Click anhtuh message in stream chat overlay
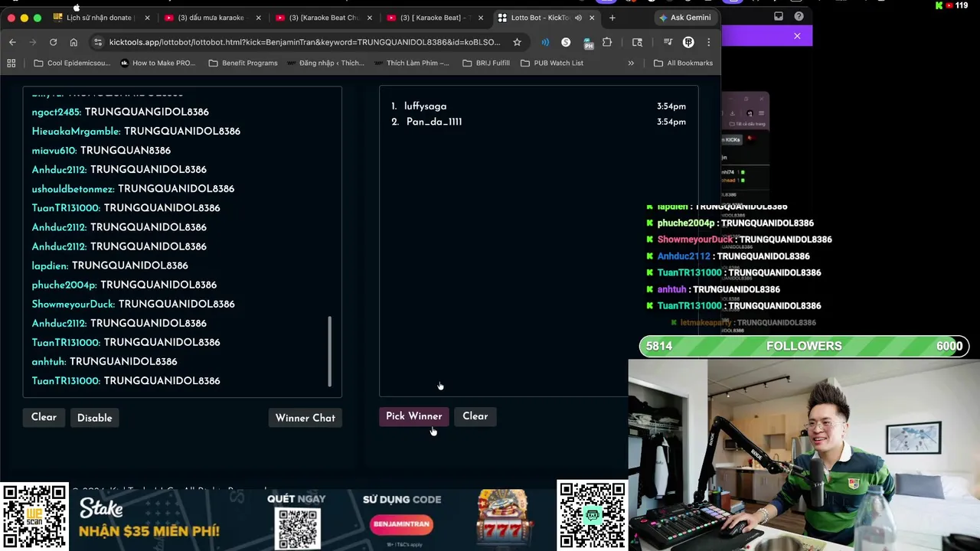The width and height of the screenshot is (980, 551). [714, 289]
